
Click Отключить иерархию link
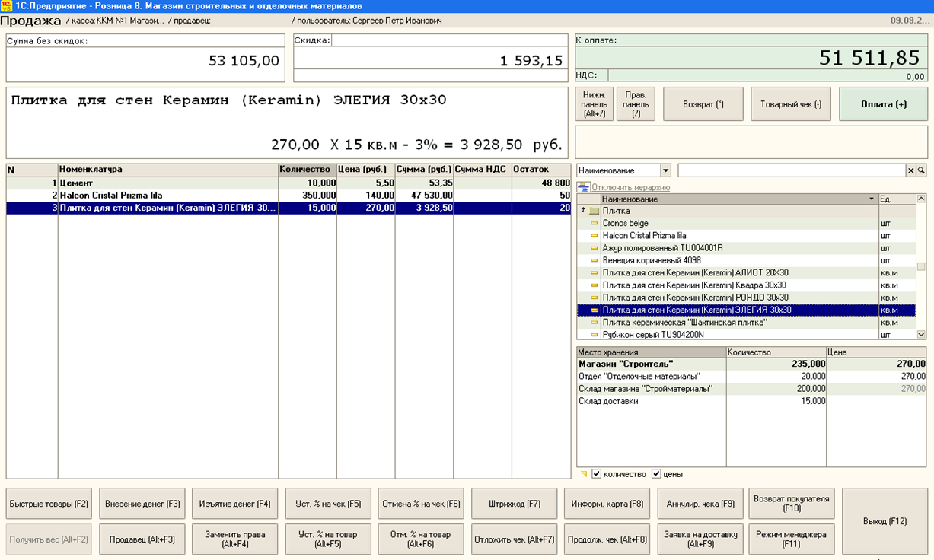coord(631,187)
